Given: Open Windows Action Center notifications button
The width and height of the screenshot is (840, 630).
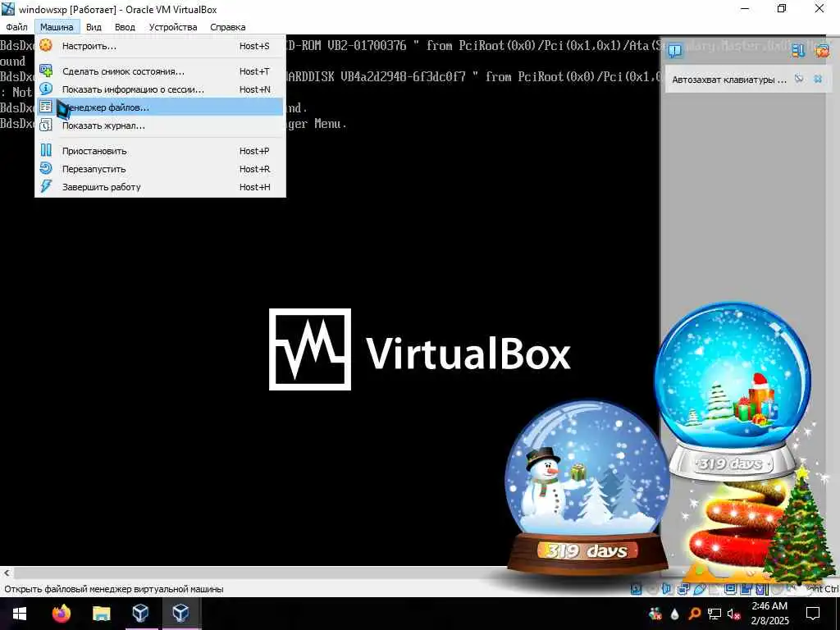Looking at the screenshot, I should click(x=813, y=614).
